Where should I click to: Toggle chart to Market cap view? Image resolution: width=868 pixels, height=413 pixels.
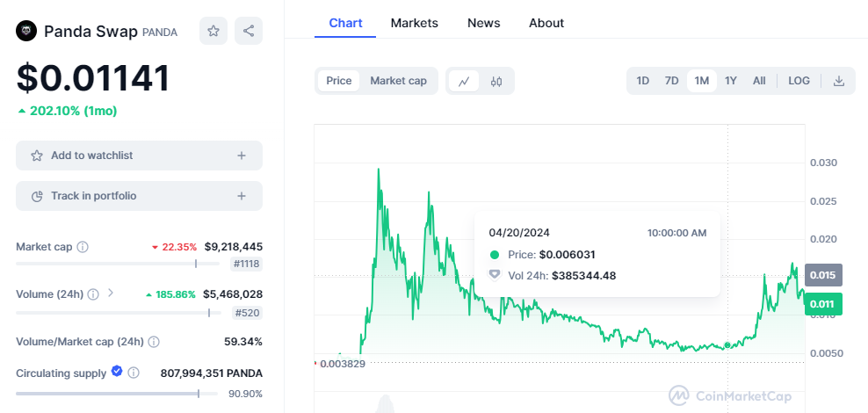point(399,81)
